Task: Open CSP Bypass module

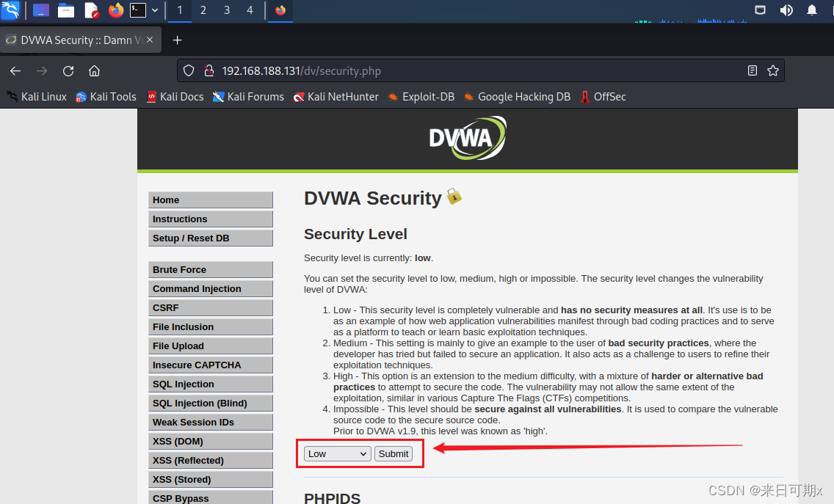Action: click(x=211, y=497)
